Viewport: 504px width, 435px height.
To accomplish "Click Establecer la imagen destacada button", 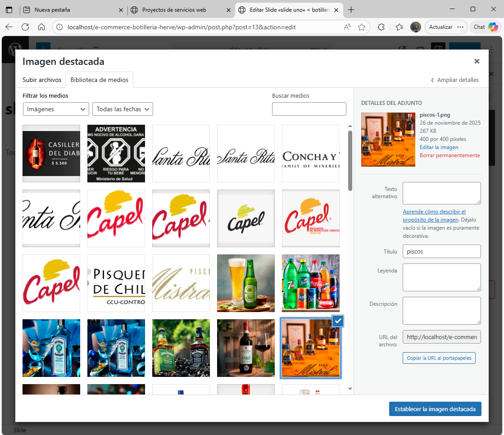I will 435,409.
